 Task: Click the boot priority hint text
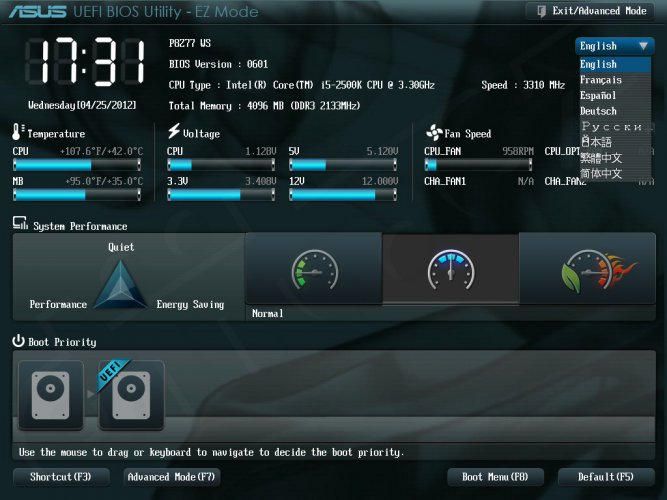(x=211, y=452)
